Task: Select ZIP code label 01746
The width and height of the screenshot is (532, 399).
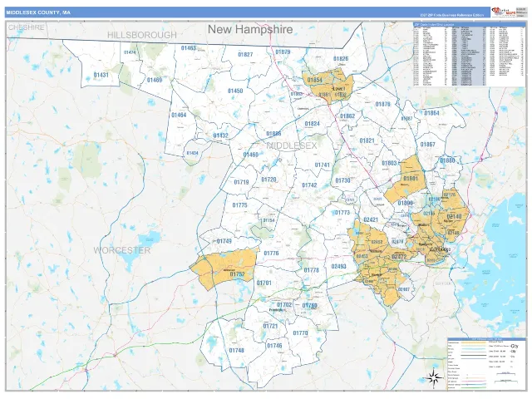Action: click(274, 346)
